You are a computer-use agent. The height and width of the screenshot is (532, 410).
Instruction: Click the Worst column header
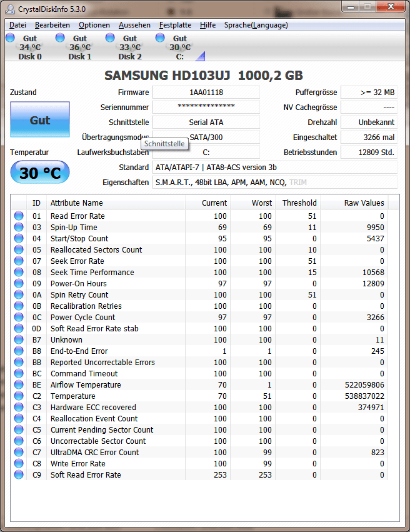pyautogui.click(x=252, y=203)
